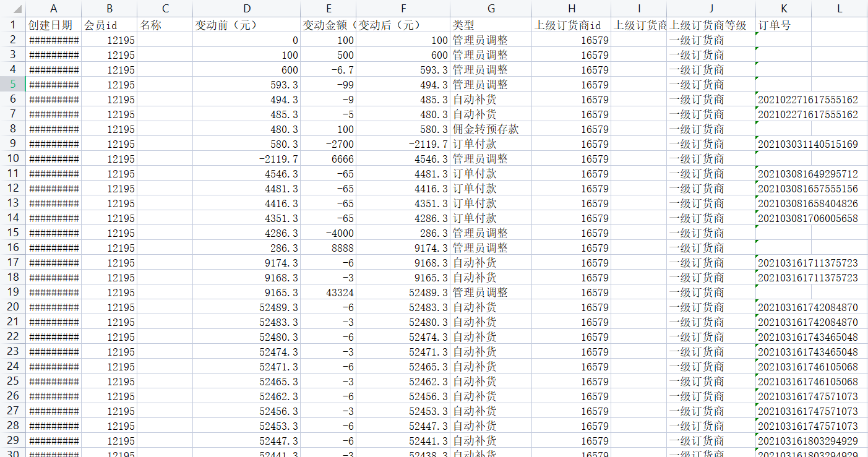Screen dimensions: 868x457
Task: Select column D header
Action: (x=246, y=9)
